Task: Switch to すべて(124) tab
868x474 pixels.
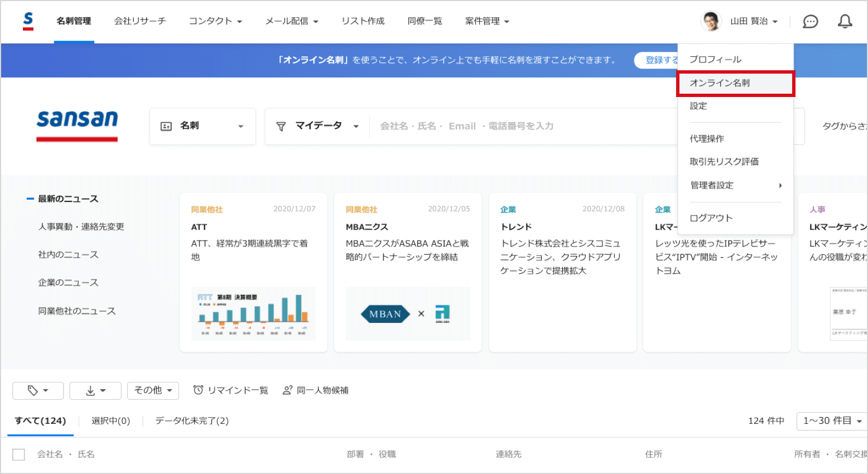Action: 40,421
